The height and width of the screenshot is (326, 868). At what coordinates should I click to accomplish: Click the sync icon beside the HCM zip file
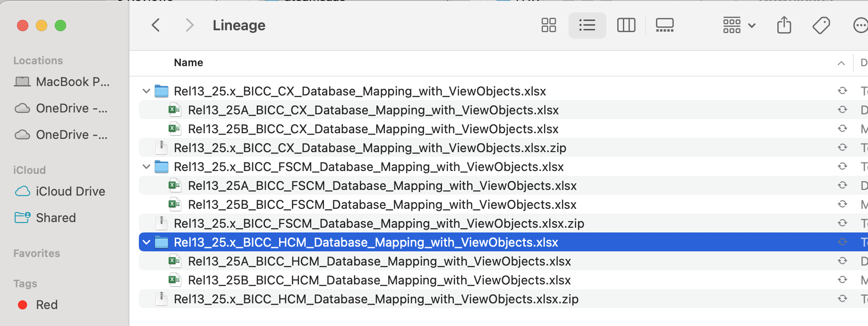(842, 299)
